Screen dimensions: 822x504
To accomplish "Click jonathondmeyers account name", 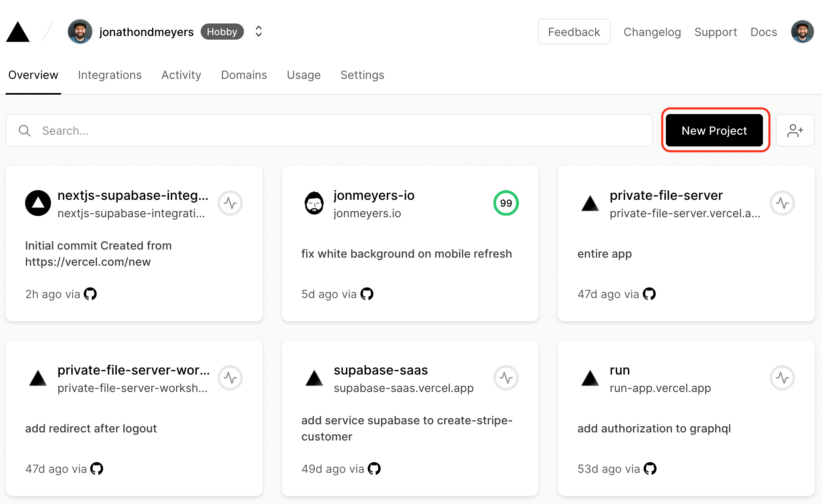I will tap(146, 32).
